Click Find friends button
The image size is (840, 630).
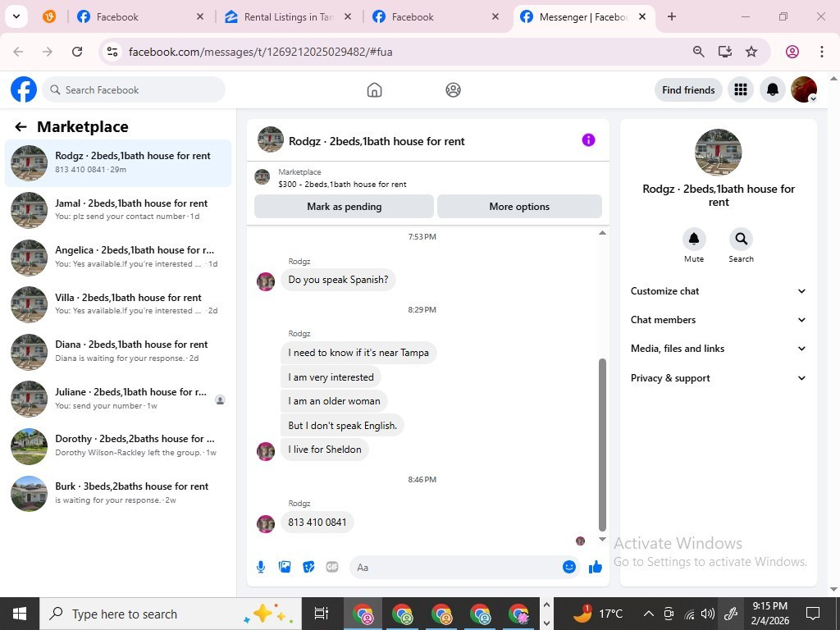[x=688, y=89]
